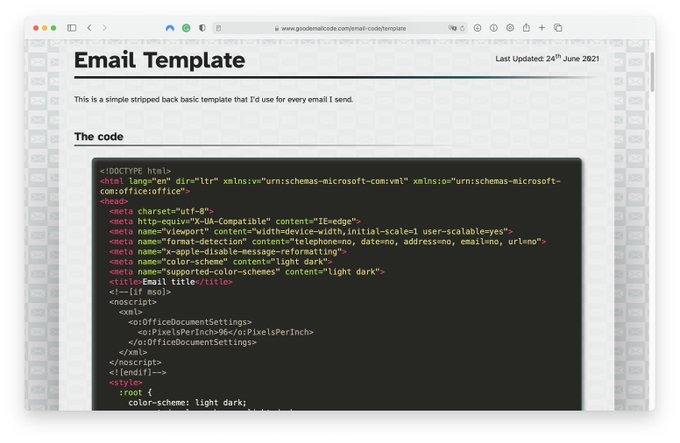
Task: Toggle the Safari sidebar
Action: [x=72, y=28]
